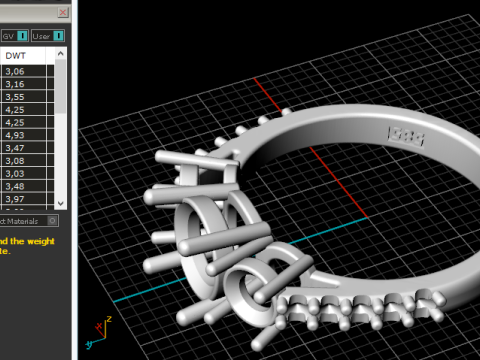Image resolution: width=480 pixels, height=360 pixels.
Task: Click the large center bezel setting of ring
Action: point(203,248)
